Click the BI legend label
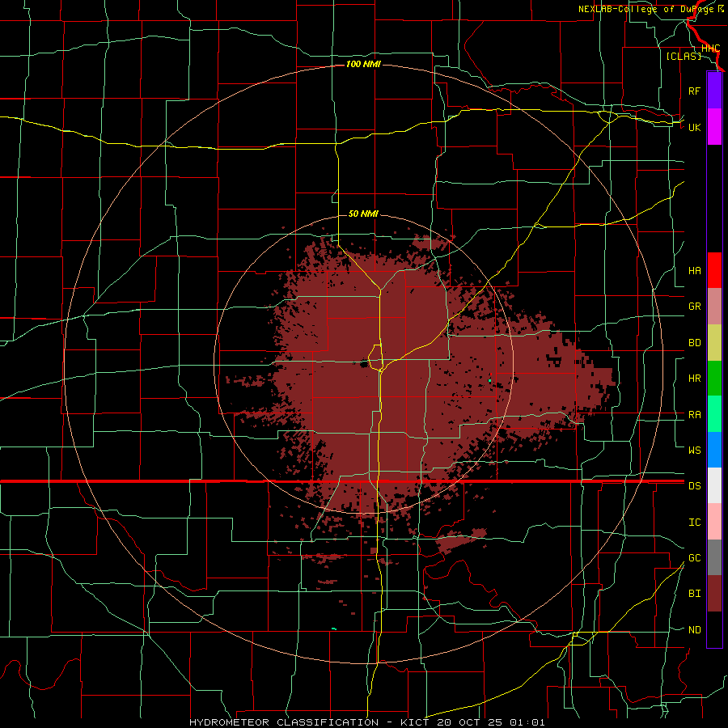The width and height of the screenshot is (728, 728). click(694, 594)
